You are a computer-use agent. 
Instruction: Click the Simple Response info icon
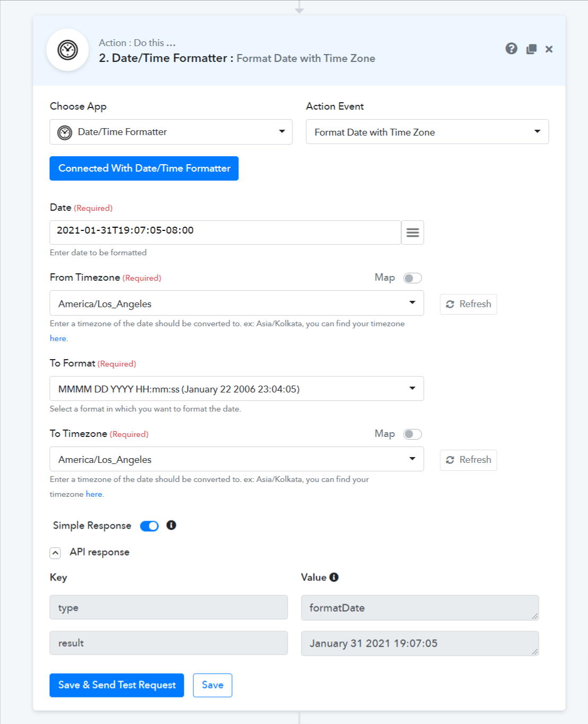coord(171,525)
